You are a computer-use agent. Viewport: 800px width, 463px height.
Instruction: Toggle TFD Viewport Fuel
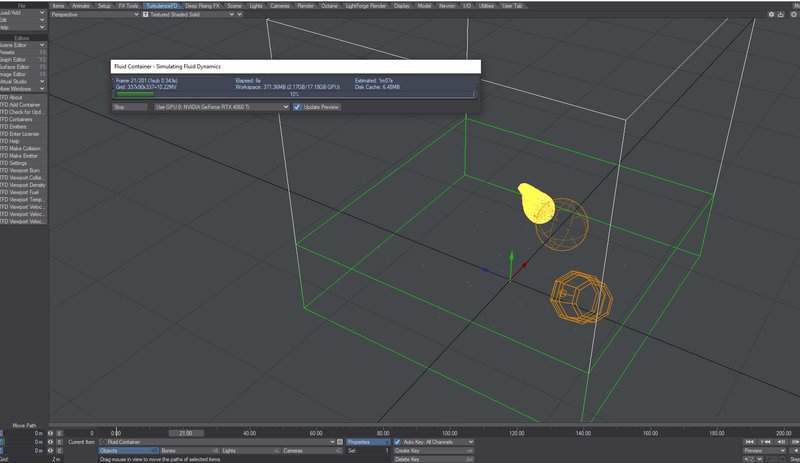coord(23,192)
